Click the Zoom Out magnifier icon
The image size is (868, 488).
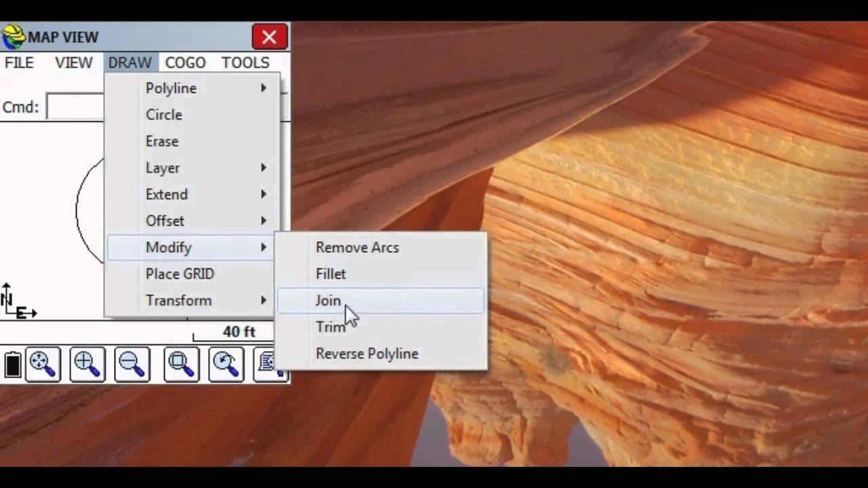[132, 365]
